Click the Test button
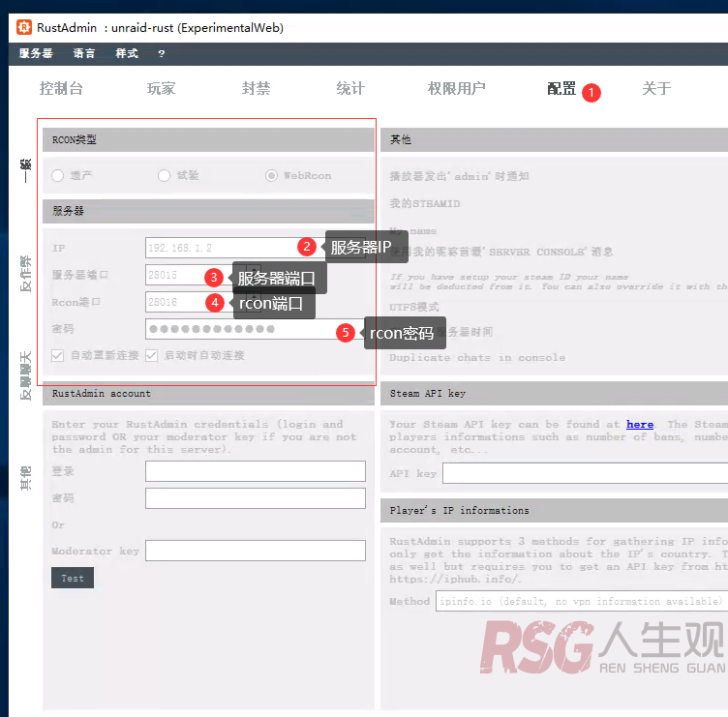The width and height of the screenshot is (728, 717). (73, 578)
